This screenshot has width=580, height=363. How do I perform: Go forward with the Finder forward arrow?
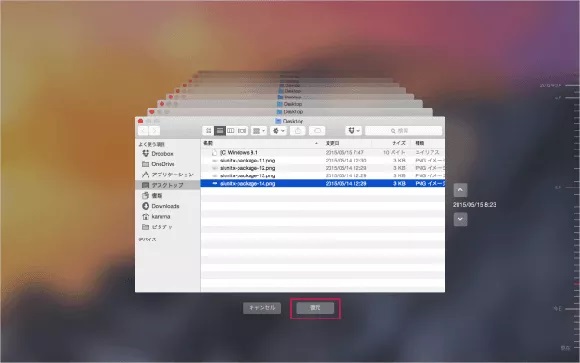[x=155, y=131]
